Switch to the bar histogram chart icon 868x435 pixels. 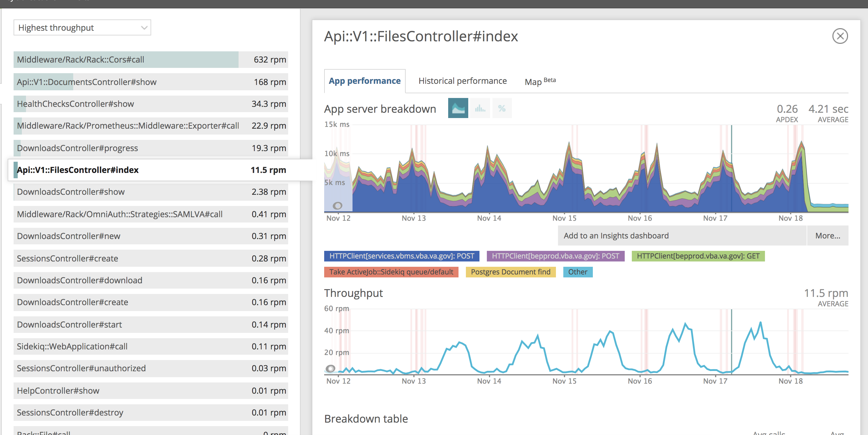coord(480,108)
